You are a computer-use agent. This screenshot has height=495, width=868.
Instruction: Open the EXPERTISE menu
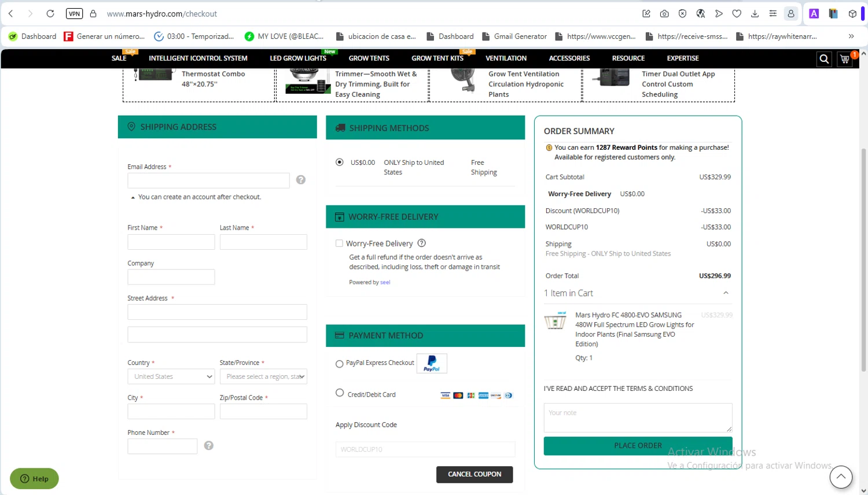pyautogui.click(x=683, y=58)
